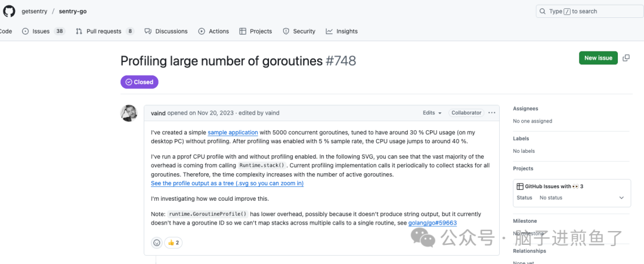Image resolution: width=644 pixels, height=264 pixels.
Task: Click the 8 pull requests counter badge
Action: pyautogui.click(x=130, y=31)
